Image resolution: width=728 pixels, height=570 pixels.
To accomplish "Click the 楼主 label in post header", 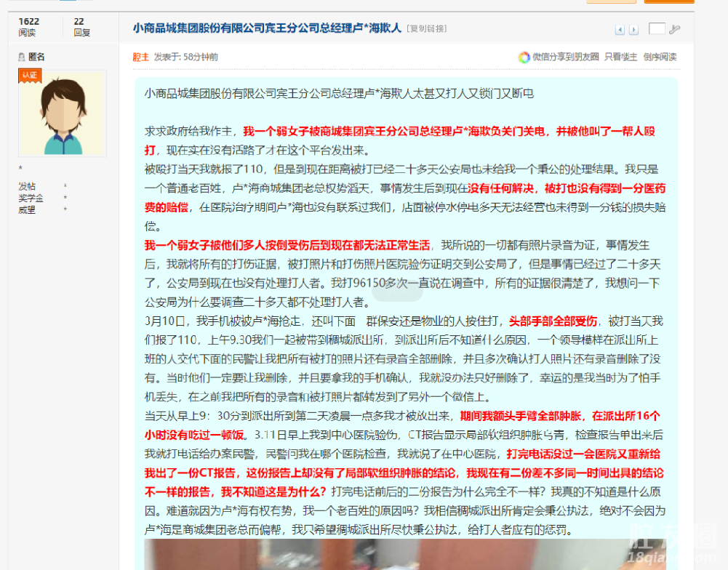I will (140, 57).
